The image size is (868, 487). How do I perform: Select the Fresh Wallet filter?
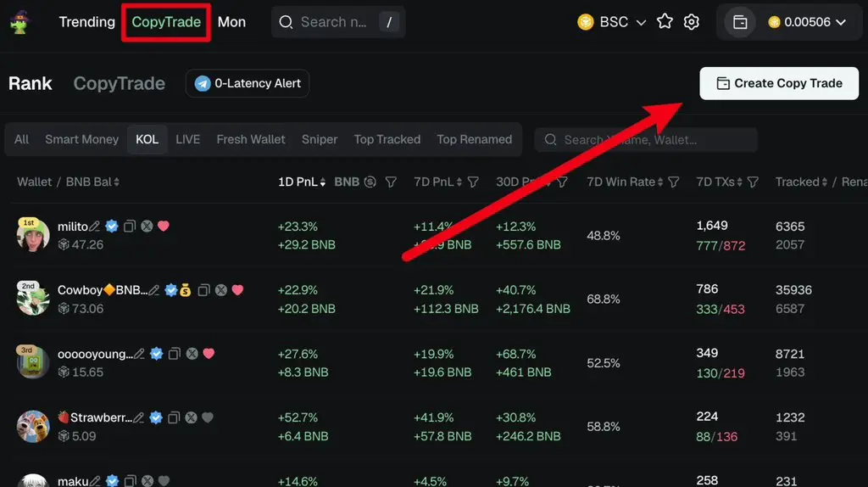[251, 140]
